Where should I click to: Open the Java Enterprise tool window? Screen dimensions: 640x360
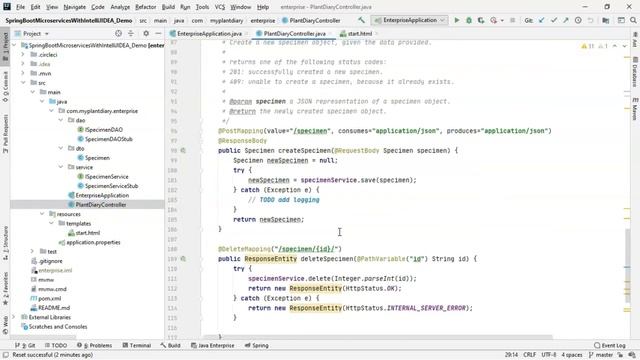(x=213, y=345)
